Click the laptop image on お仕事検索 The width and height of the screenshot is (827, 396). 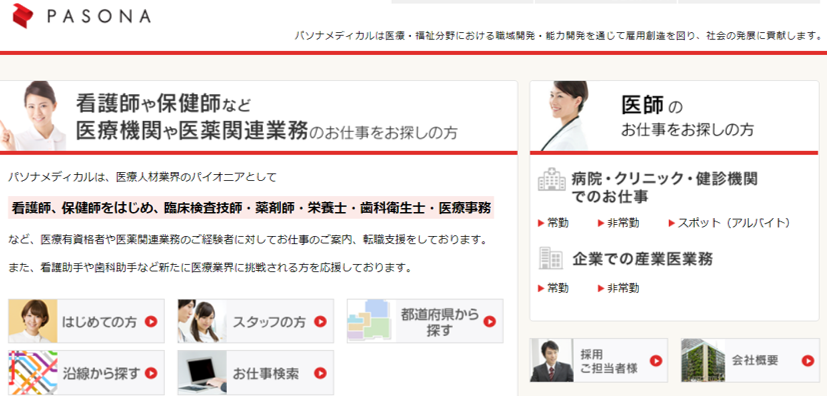202,373
